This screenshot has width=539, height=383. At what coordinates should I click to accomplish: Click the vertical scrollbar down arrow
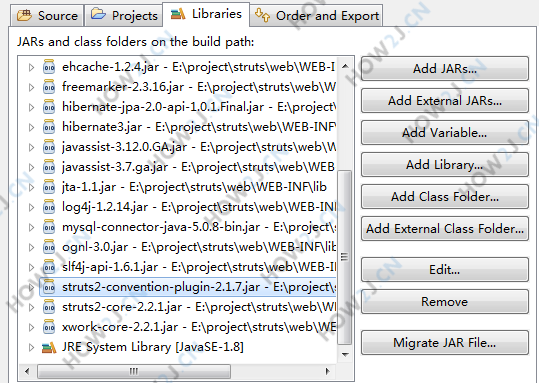(x=345, y=354)
